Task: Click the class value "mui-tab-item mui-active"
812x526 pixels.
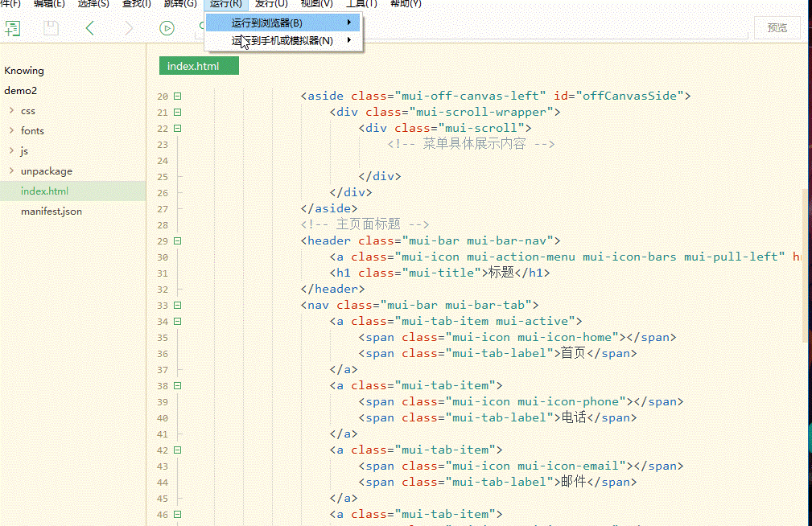Action: [485, 321]
